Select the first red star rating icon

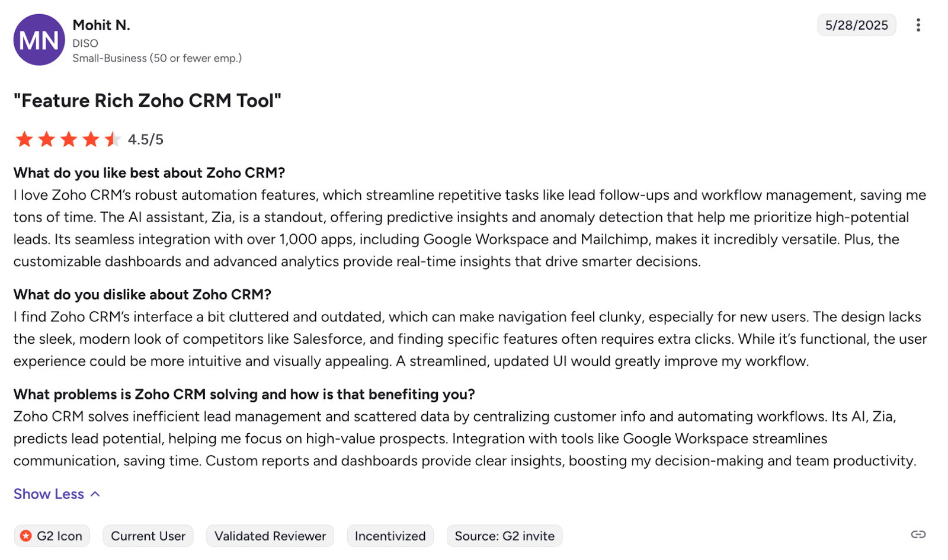25,139
